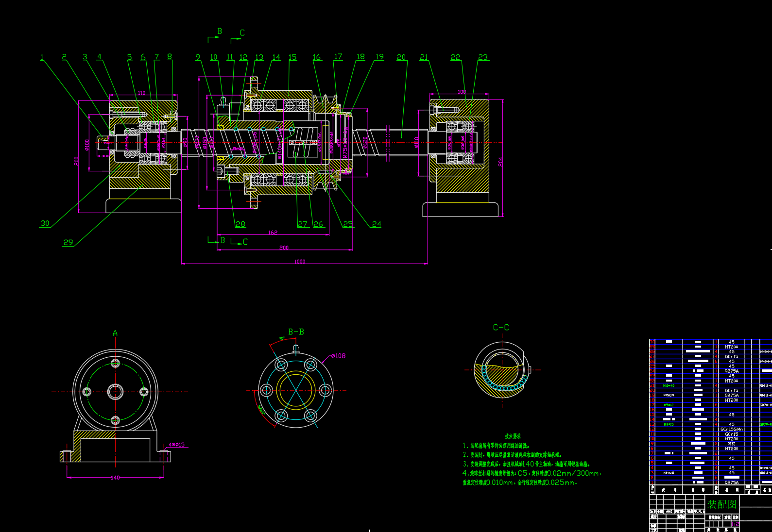Select part callout 29
The height and width of the screenshot is (532, 772).
68,242
